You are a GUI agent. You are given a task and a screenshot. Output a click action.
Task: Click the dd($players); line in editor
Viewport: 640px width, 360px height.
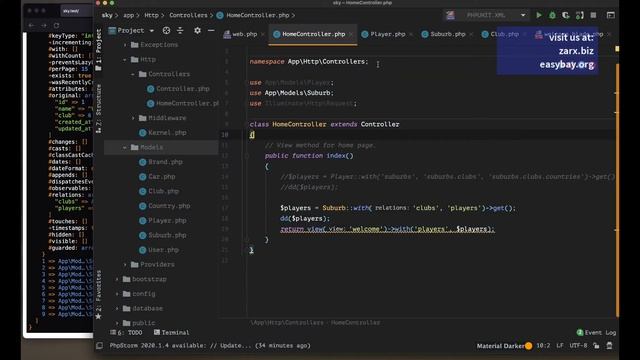(x=304, y=218)
